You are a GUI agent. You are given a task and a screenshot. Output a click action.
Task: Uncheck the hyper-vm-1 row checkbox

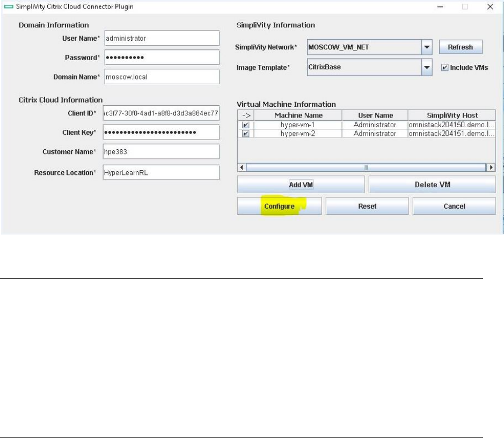[x=246, y=125]
